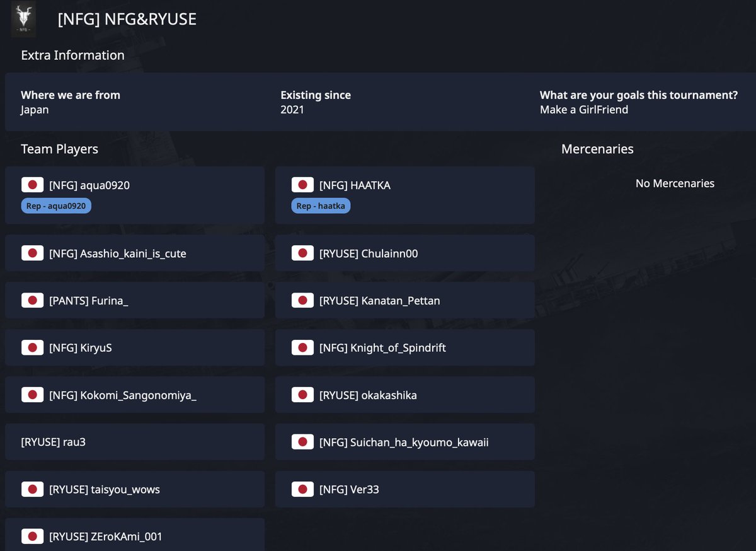Click flag next to okakashika
Image resolution: width=756 pixels, height=551 pixels.
[x=302, y=395]
